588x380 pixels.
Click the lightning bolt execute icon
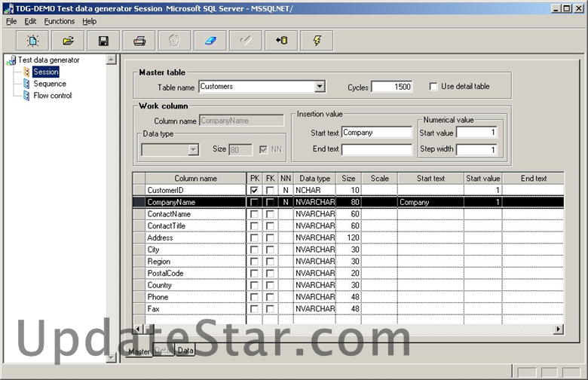[x=317, y=41]
